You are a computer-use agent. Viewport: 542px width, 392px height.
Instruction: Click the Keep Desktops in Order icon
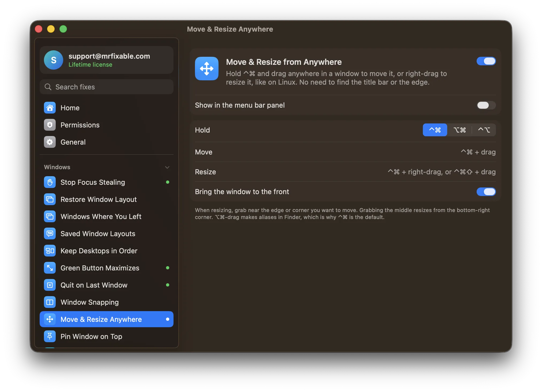50,251
